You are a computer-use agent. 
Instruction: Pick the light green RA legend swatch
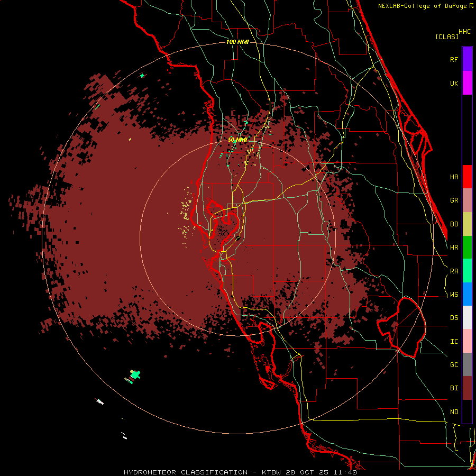coord(467,271)
